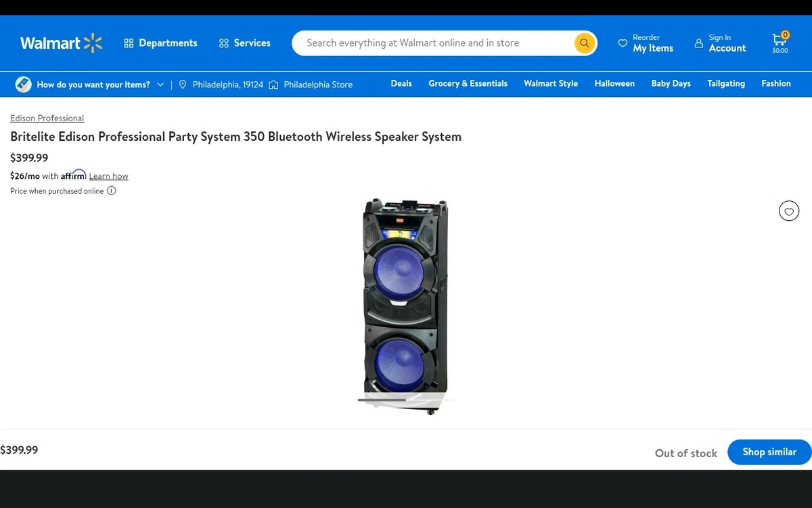The width and height of the screenshot is (812, 508).
Task: Open Grocery & Essentials category
Action: coord(468,83)
